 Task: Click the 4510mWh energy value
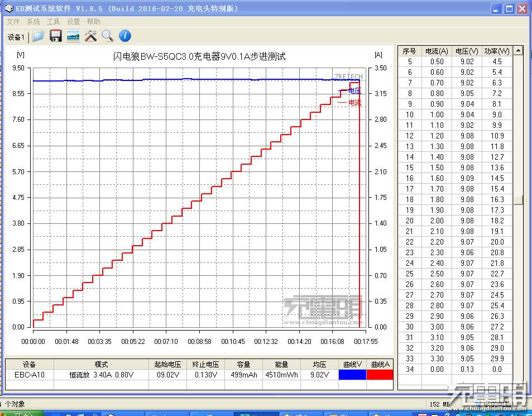[281, 375]
